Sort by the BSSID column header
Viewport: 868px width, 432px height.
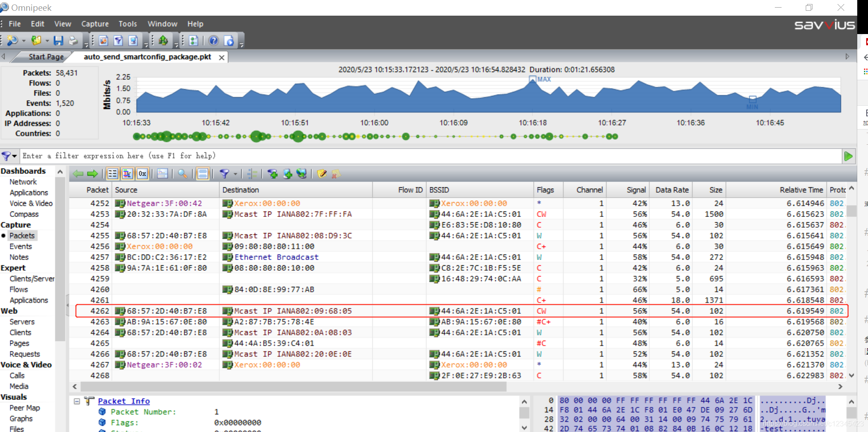tap(480, 190)
